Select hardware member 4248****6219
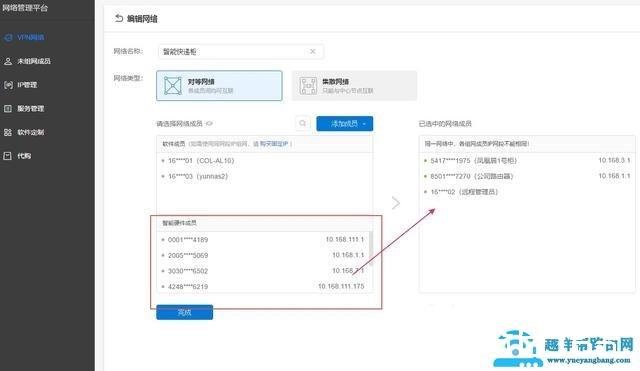The width and height of the screenshot is (640, 371). coord(263,287)
